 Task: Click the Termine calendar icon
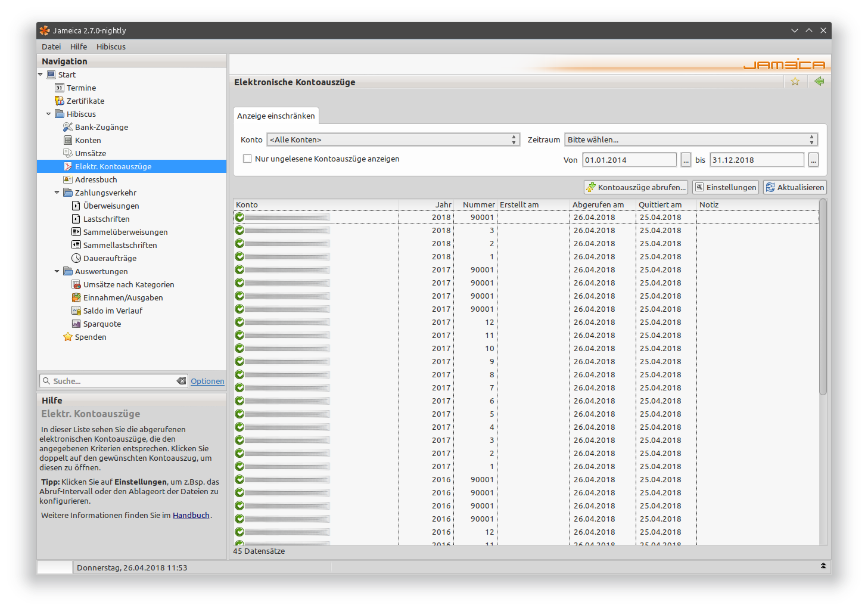pyautogui.click(x=60, y=88)
